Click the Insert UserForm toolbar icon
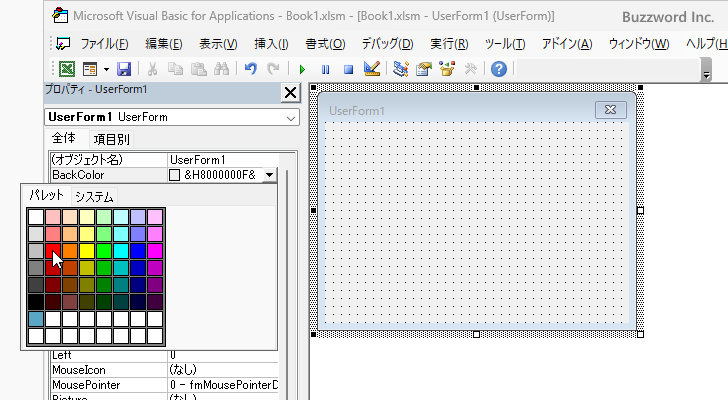 click(90, 69)
